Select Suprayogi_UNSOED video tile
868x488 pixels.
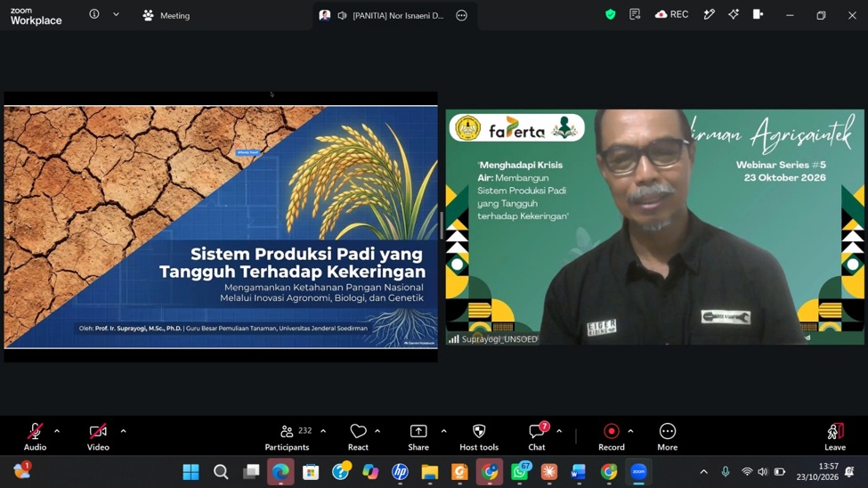click(x=655, y=226)
